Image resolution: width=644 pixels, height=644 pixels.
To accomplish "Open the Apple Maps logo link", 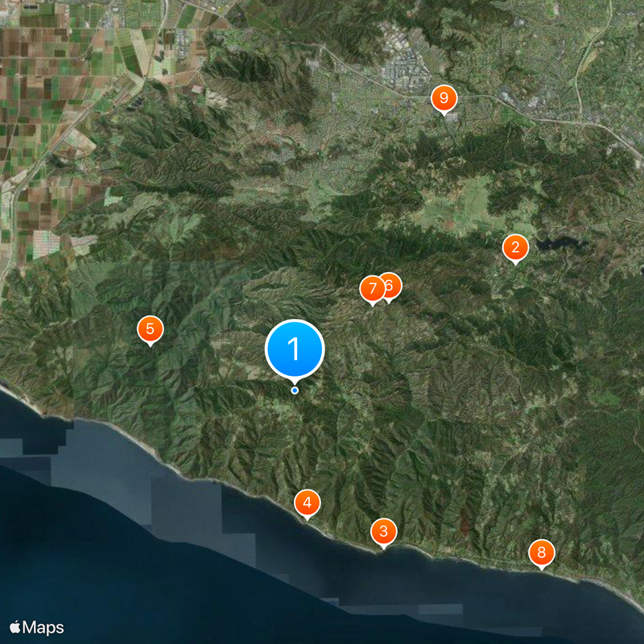I will click(x=36, y=628).
